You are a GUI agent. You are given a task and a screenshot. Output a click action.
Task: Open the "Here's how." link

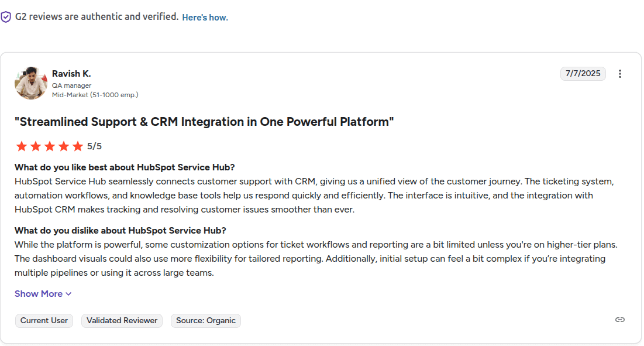coord(205,17)
